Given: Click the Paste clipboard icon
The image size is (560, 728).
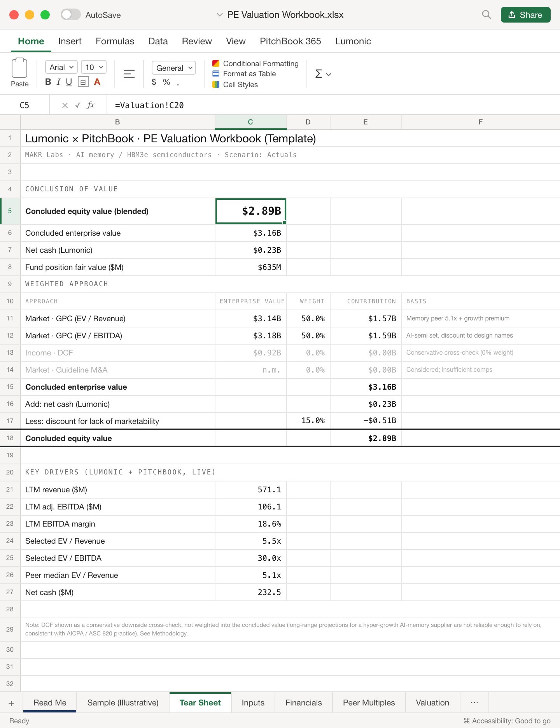Looking at the screenshot, I should [x=19, y=68].
